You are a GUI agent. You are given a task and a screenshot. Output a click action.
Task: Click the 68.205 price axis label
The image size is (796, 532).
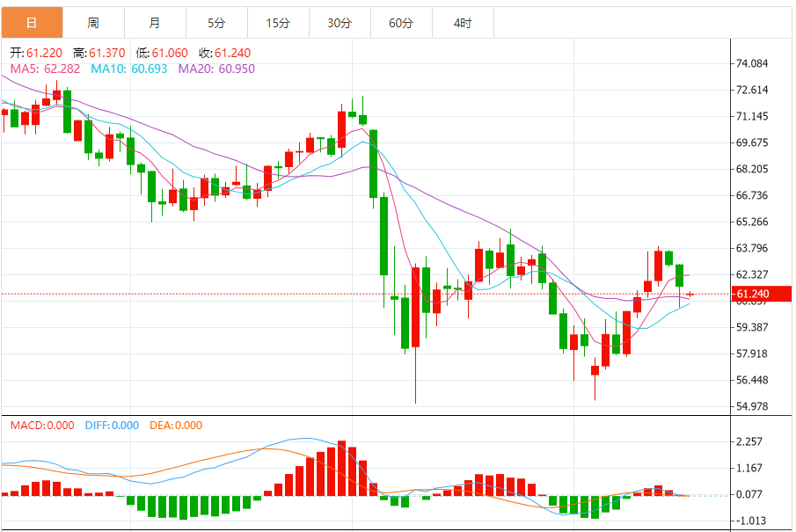pos(752,169)
